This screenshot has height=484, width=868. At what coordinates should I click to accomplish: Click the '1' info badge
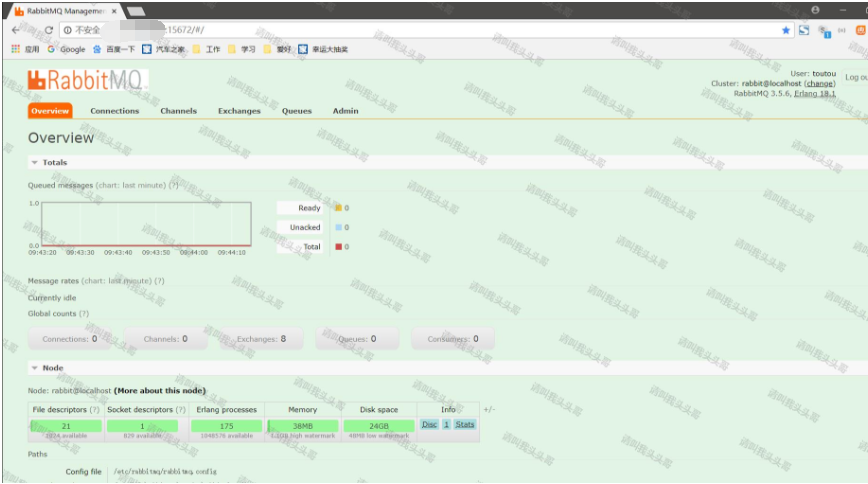click(446, 424)
